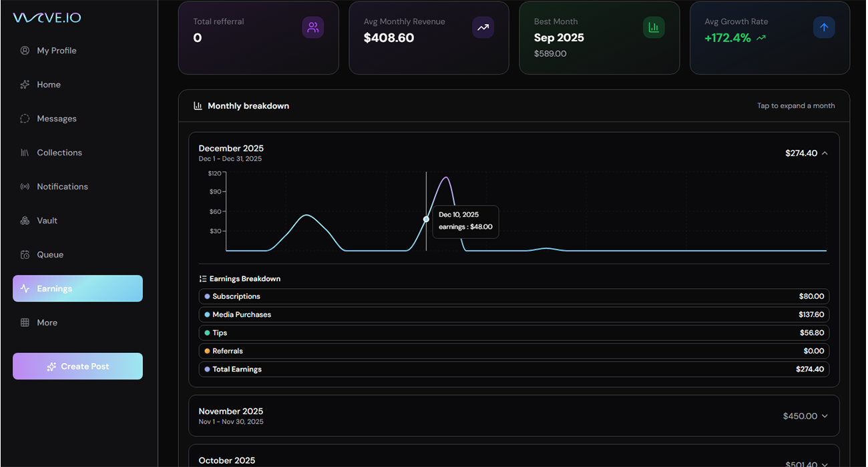
Task: Expand the November 2025 month chevron
Action: (x=825, y=416)
